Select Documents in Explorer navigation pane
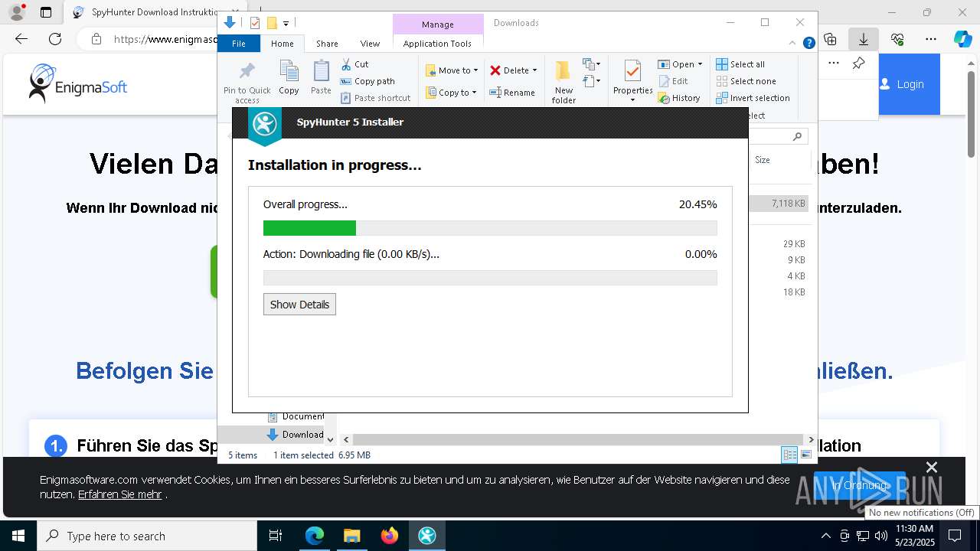This screenshot has height=551, width=980. coord(295,416)
